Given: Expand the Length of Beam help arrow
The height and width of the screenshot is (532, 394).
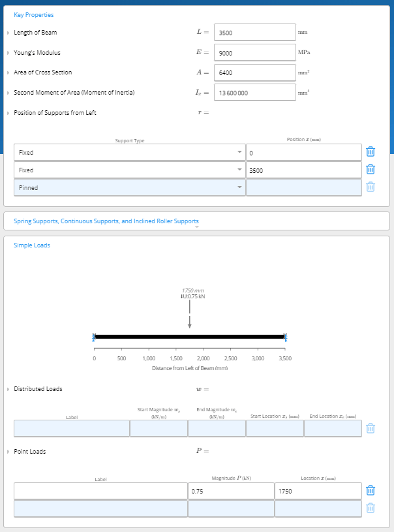Looking at the screenshot, I should pyautogui.click(x=8, y=33).
